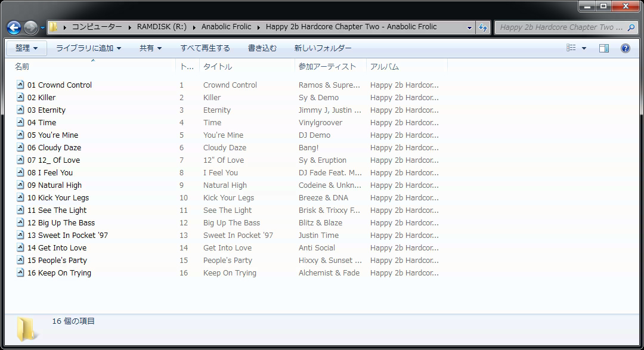Viewport: 644px width, 350px height.
Task: Sort by the 参加アーティスト column header
Action: coord(330,67)
